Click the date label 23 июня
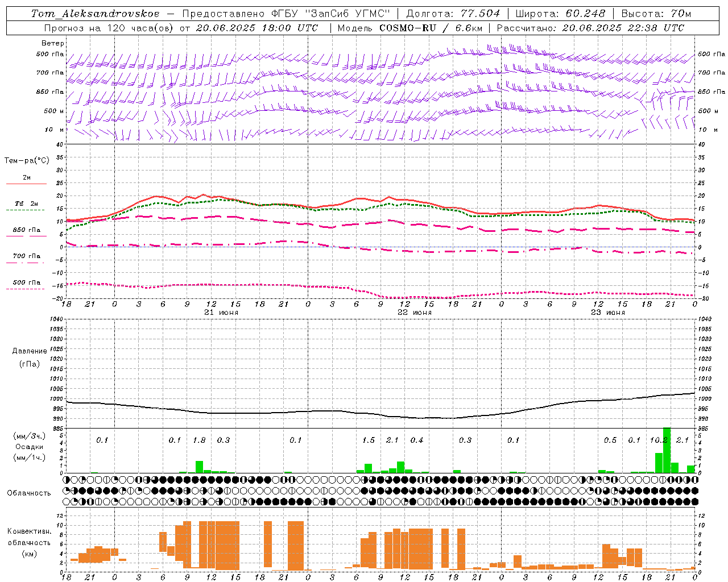The width and height of the screenshot is (728, 582). pos(608,313)
